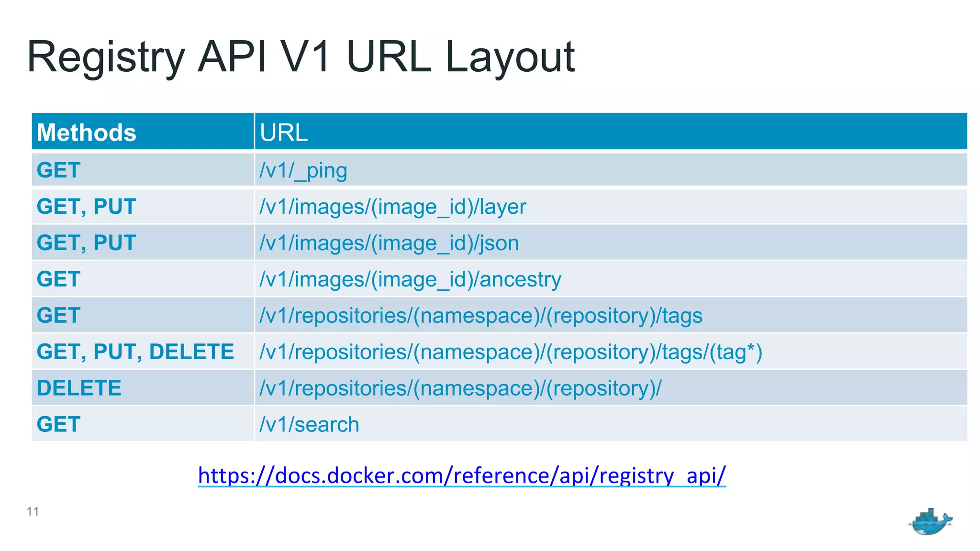This screenshot has width=980, height=551.
Task: Click 'GET' in the ancestry row
Action: [x=143, y=279]
